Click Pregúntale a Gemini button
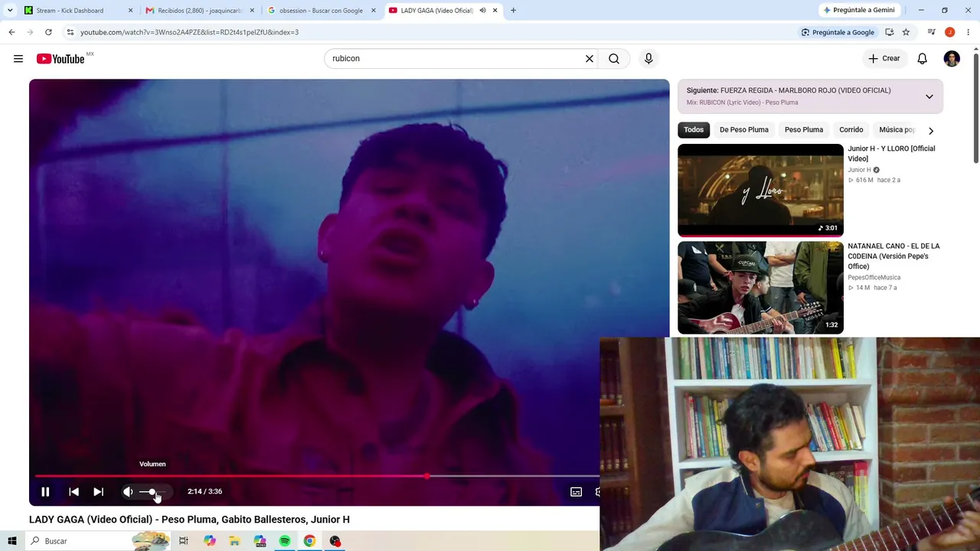This screenshot has height=551, width=980. pyautogui.click(x=858, y=10)
